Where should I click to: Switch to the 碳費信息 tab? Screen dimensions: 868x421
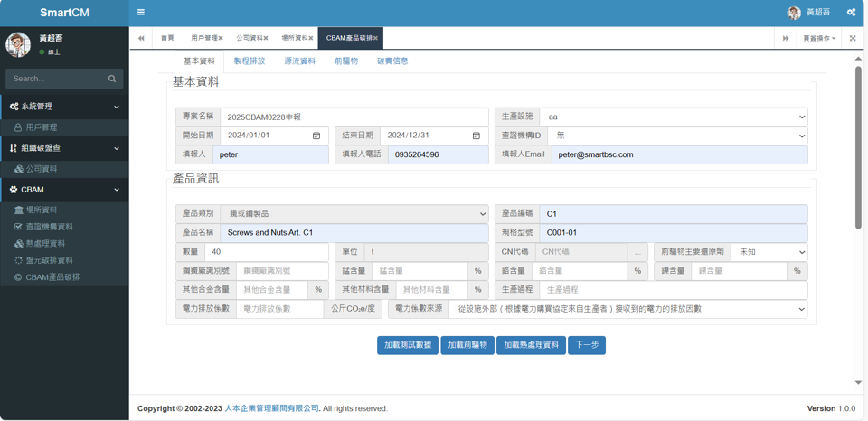392,61
